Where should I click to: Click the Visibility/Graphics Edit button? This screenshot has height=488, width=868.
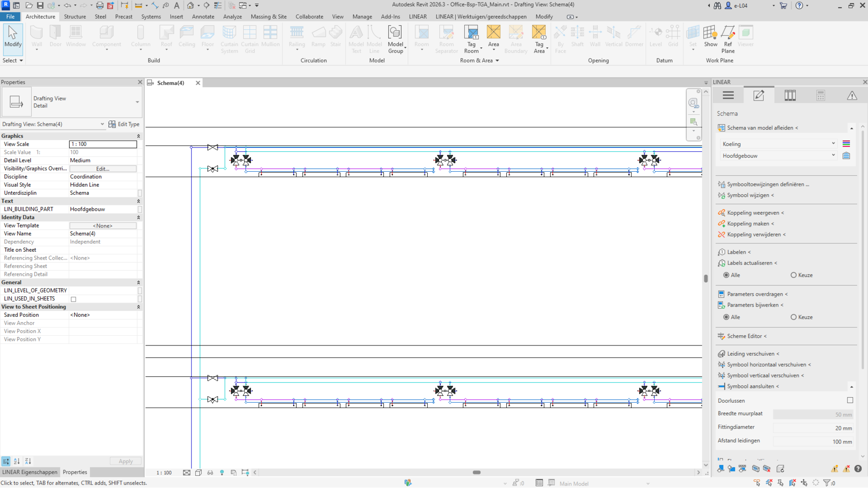103,169
